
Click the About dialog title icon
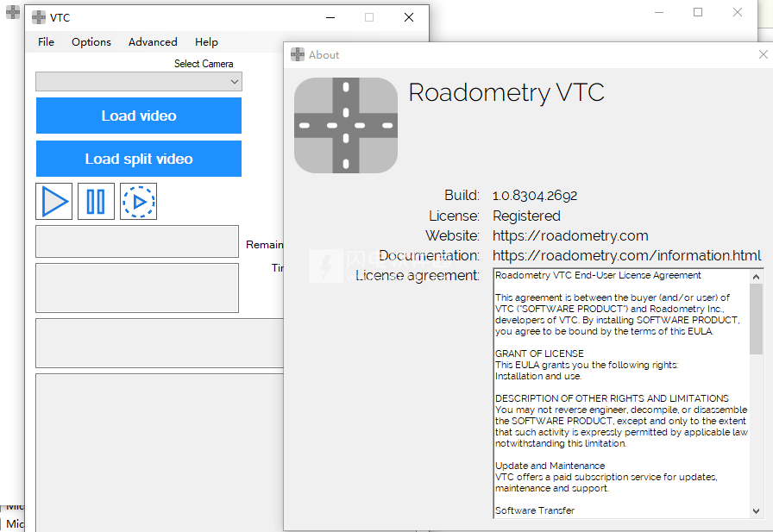point(298,54)
